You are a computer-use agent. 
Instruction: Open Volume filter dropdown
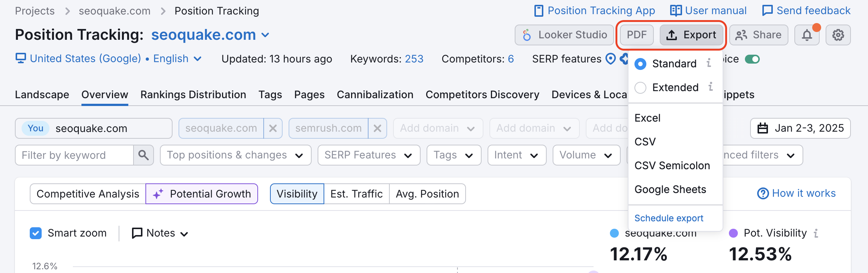[586, 155]
